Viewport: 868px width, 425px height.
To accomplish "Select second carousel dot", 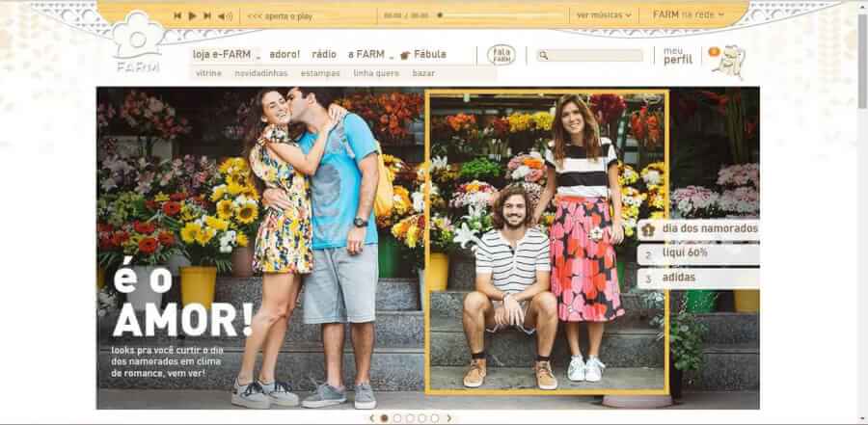I will tap(397, 418).
